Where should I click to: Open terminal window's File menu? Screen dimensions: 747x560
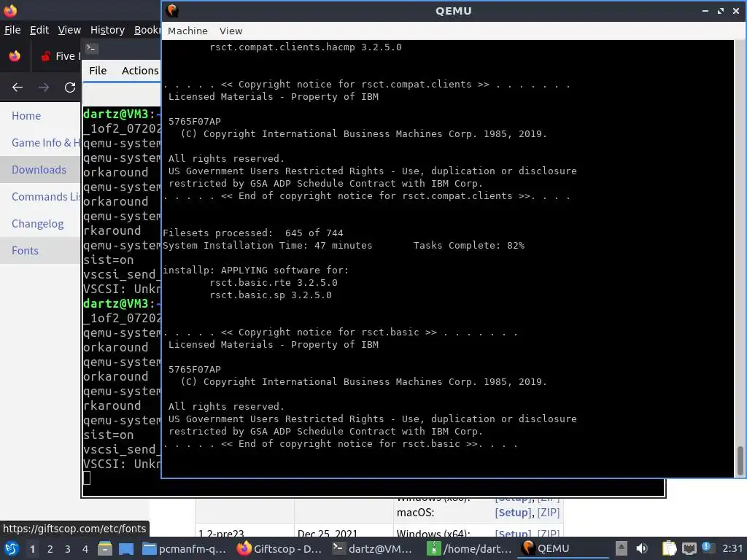point(98,71)
